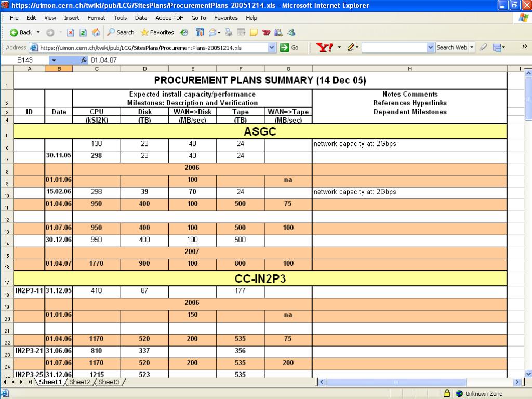Click the History icon in toolbar

[184, 33]
